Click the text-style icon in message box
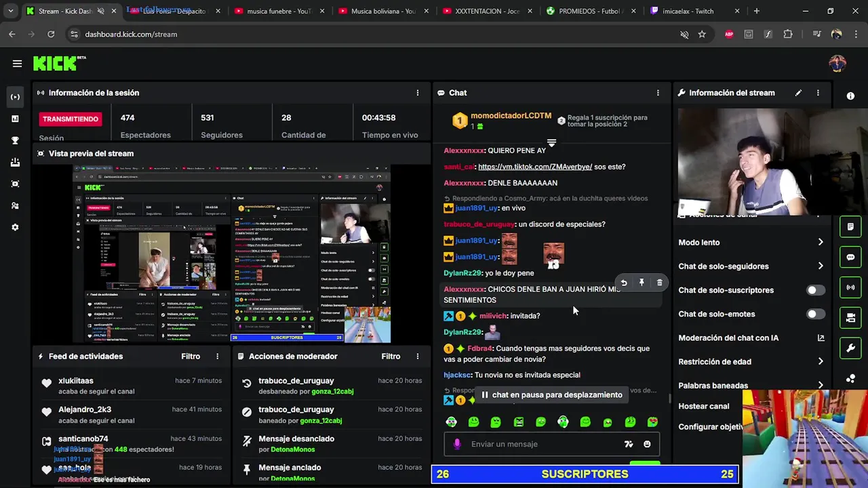 (629, 444)
